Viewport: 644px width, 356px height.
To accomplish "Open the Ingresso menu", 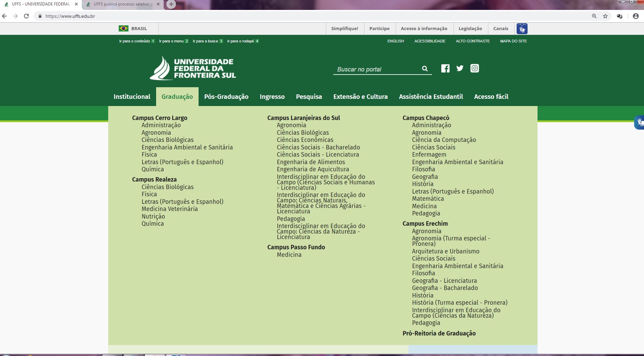I will point(272,97).
